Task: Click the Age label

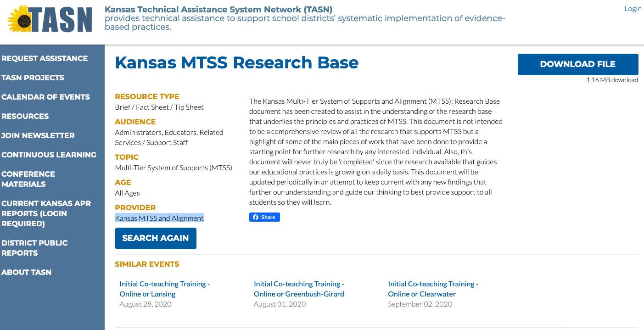Action: (123, 182)
